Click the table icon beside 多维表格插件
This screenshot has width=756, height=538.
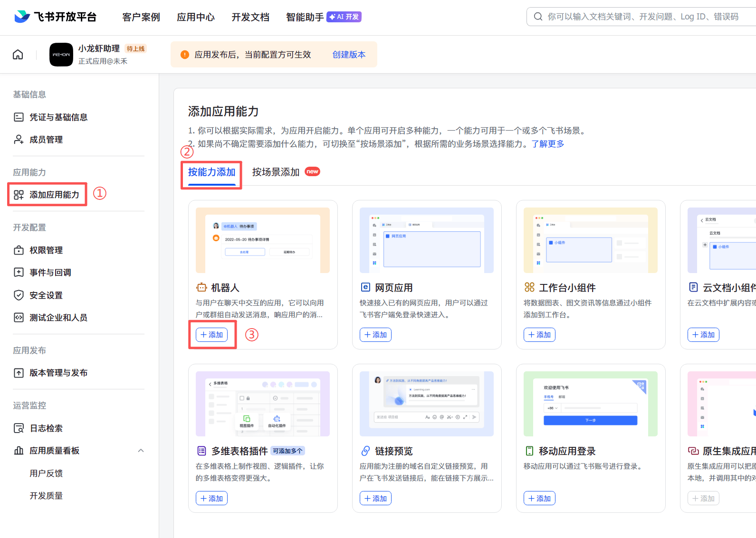201,451
